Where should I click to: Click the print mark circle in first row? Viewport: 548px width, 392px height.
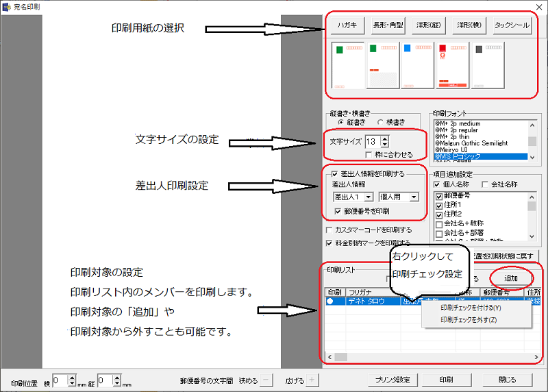coord(330,301)
